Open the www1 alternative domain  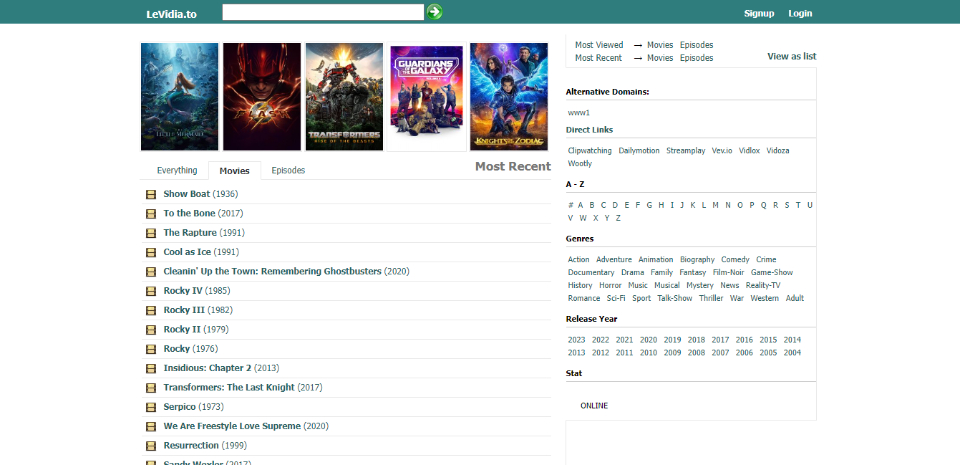pyautogui.click(x=579, y=113)
